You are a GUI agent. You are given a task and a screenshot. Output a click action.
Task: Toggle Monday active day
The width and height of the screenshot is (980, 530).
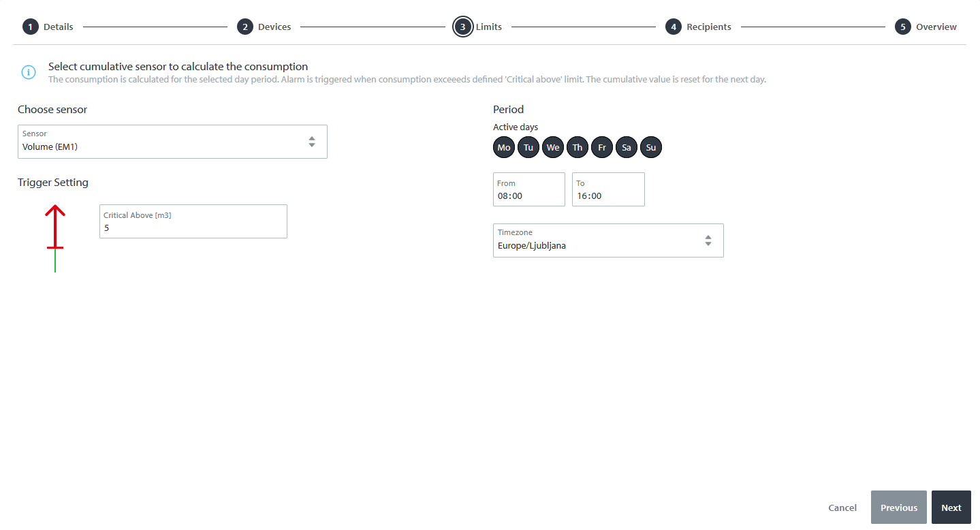coord(504,147)
